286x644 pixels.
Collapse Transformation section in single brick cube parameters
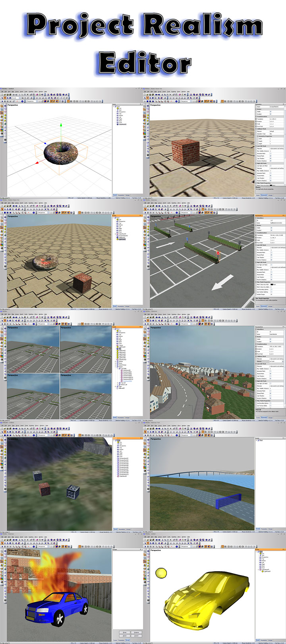(256, 116)
